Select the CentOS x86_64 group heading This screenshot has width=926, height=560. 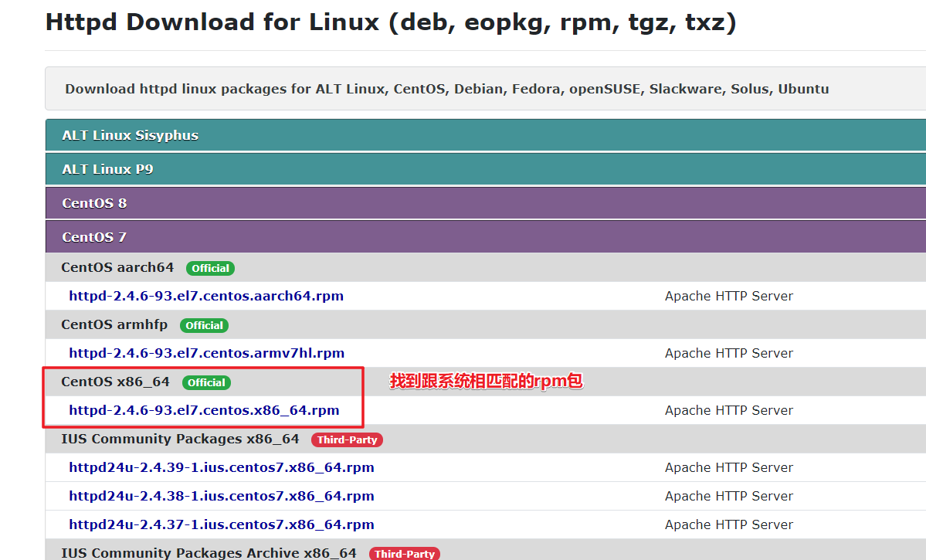click(x=115, y=382)
